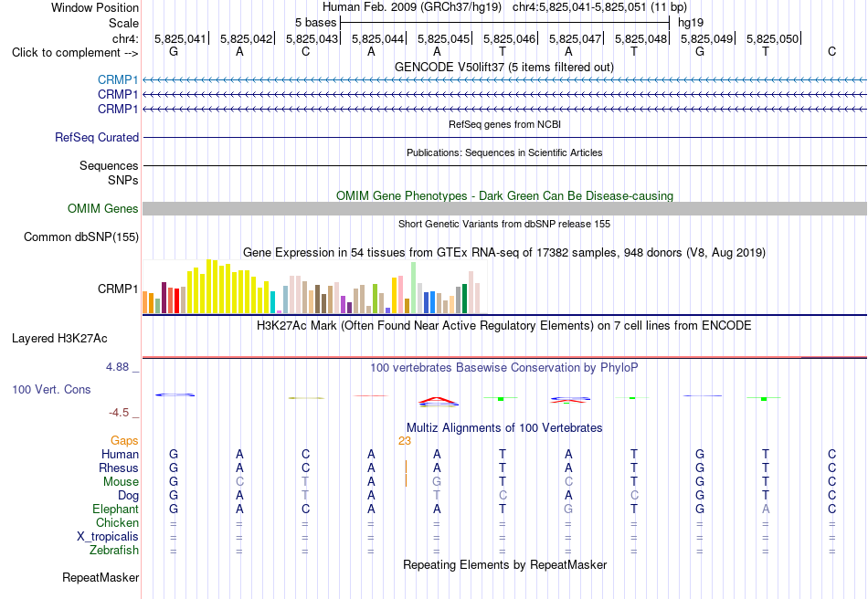Select the Elephant species row label
The width and height of the screenshot is (868, 599).
[116, 509]
